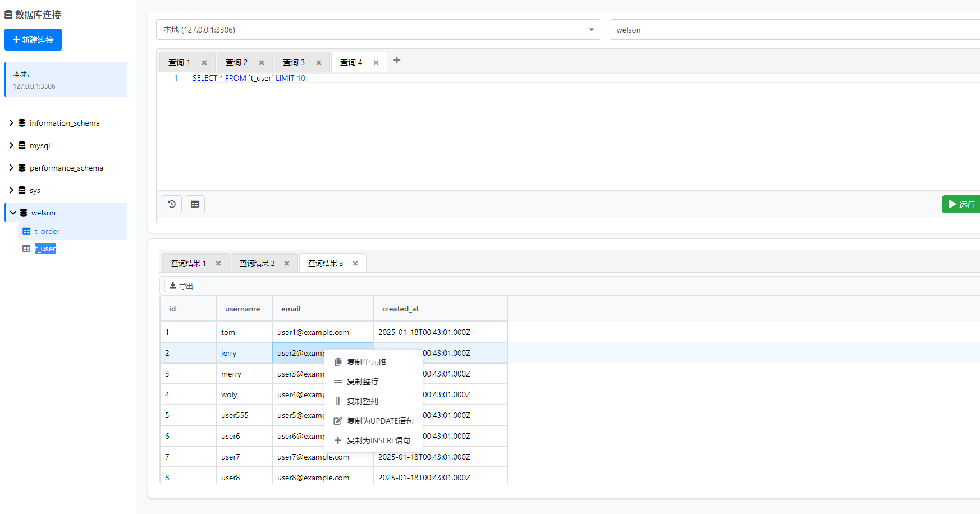Close the 查询 1 tab

tap(204, 62)
